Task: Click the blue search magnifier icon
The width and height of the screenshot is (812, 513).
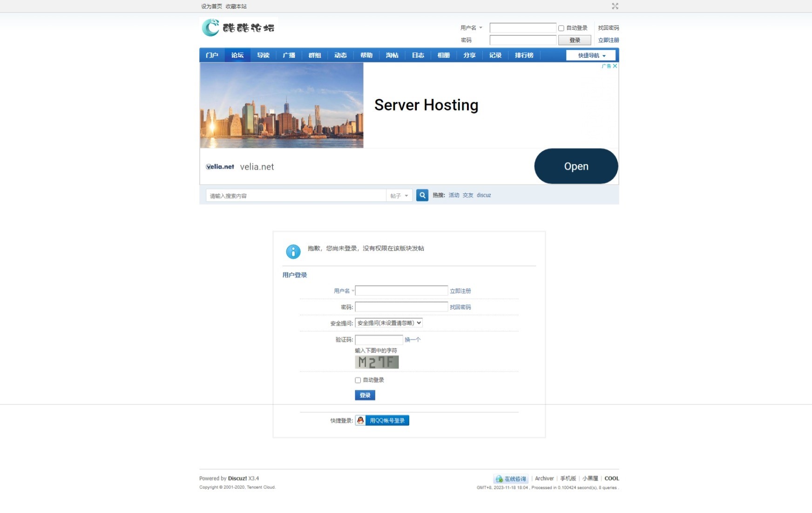Action: coord(422,195)
